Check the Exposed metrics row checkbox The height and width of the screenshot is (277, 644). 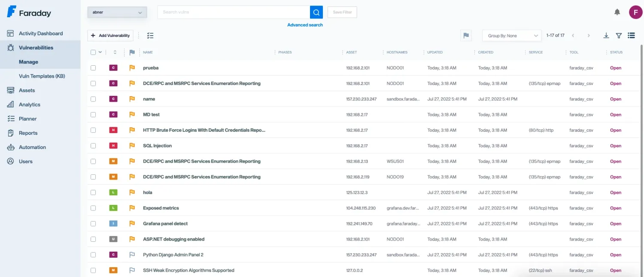coord(93,208)
